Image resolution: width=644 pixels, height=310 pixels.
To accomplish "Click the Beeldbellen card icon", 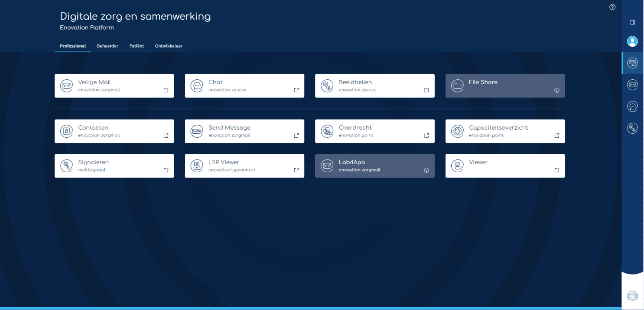I will (x=327, y=86).
